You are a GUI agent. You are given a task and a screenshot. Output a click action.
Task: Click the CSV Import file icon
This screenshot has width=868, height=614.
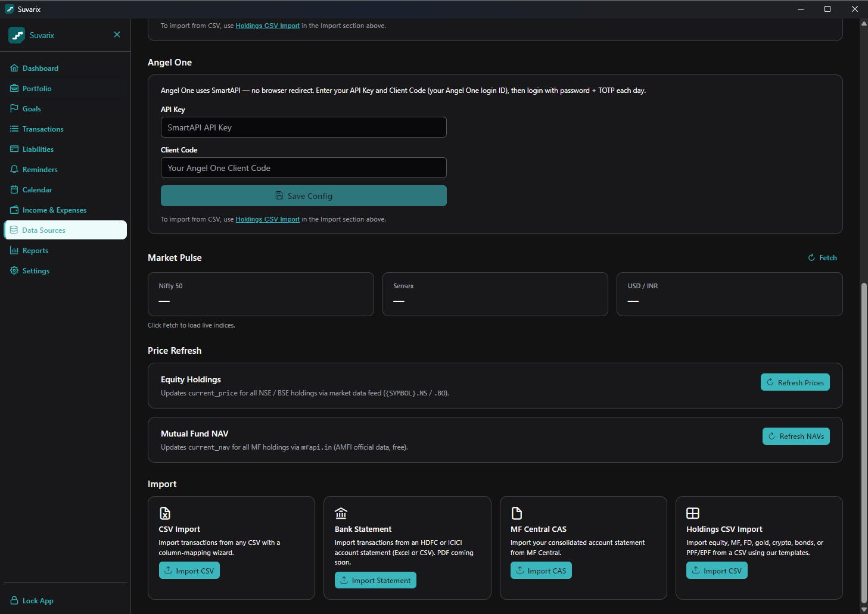pos(165,513)
